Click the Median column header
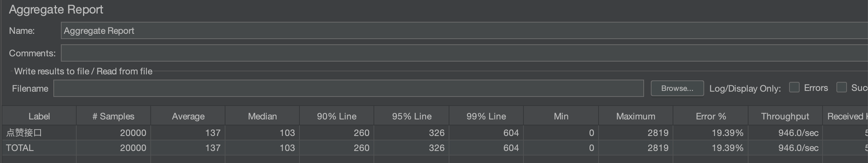 pyautogui.click(x=262, y=116)
